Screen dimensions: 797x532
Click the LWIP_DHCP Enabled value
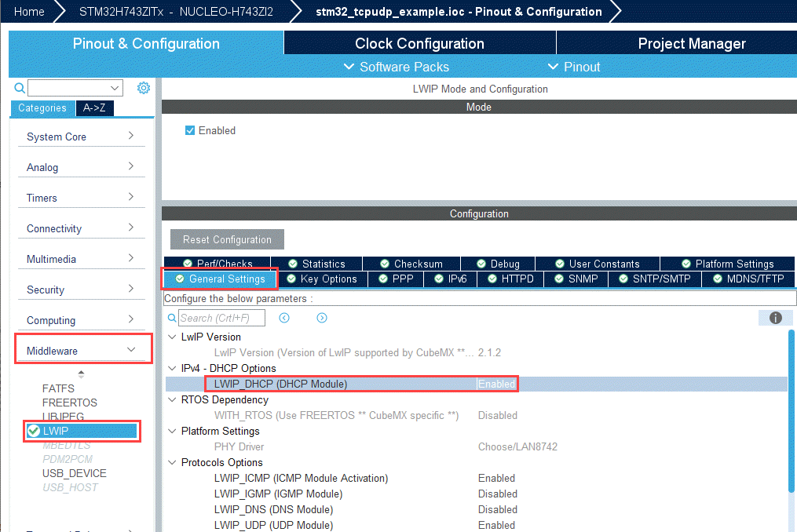point(496,384)
